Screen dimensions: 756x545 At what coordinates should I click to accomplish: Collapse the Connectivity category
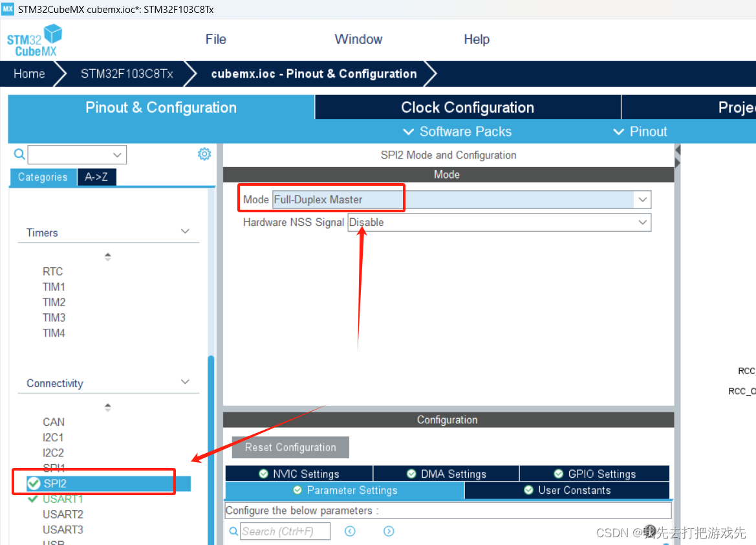[185, 382]
